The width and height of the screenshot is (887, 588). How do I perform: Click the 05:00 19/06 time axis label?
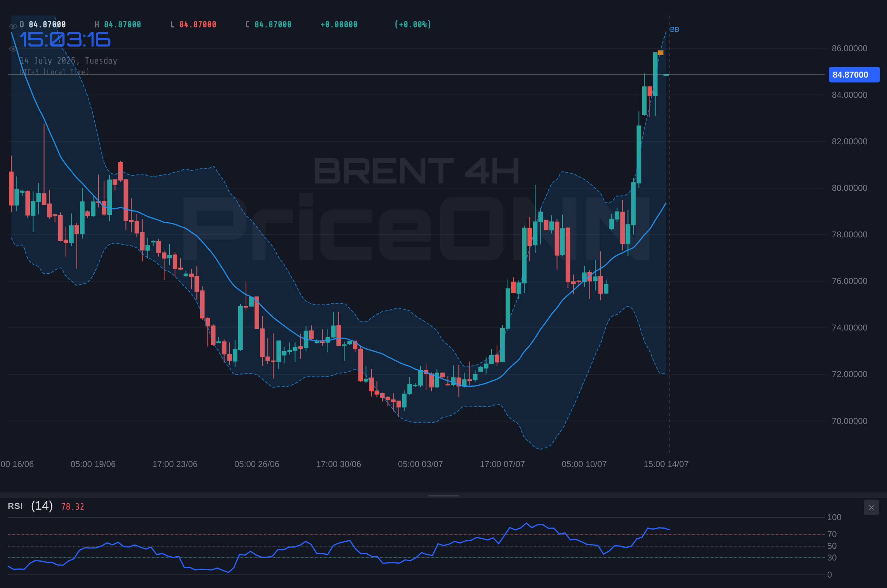click(x=93, y=464)
